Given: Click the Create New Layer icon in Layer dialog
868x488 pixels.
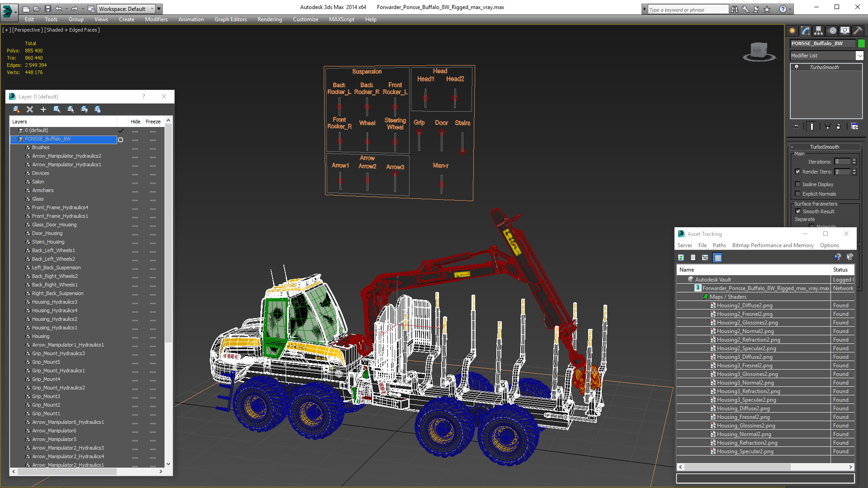Looking at the screenshot, I should click(16, 109).
